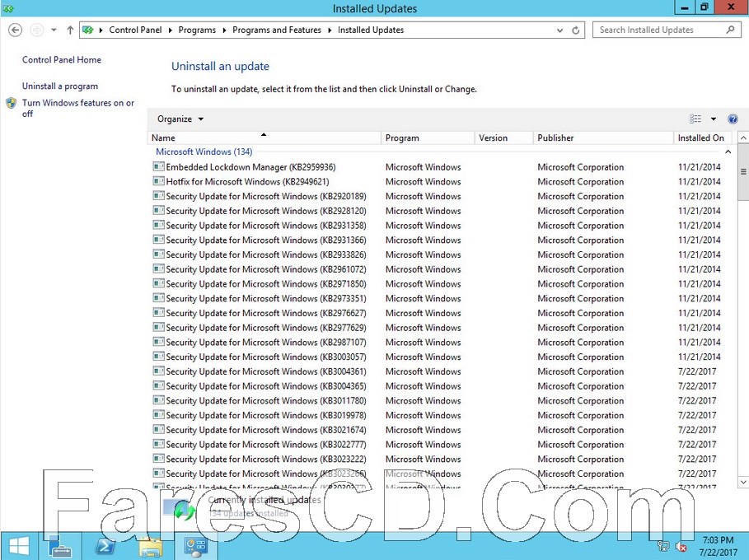This screenshot has height=560, width=749.
Task: Collapse the Microsoft Windows (134) group
Action: tap(728, 152)
